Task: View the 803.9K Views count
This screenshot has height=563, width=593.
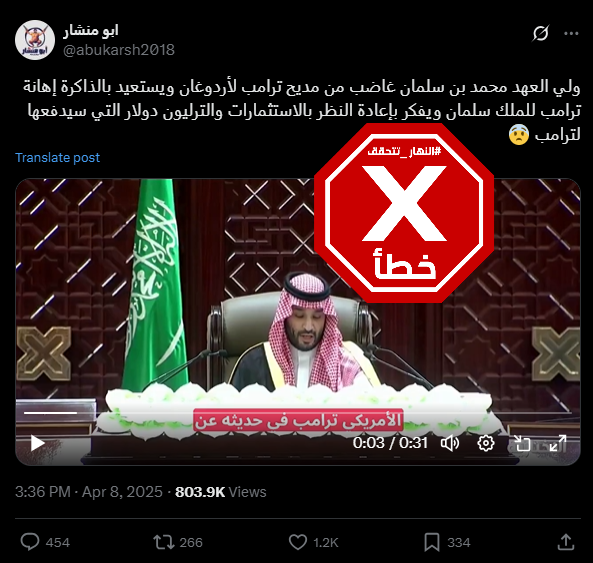Action: (221, 492)
